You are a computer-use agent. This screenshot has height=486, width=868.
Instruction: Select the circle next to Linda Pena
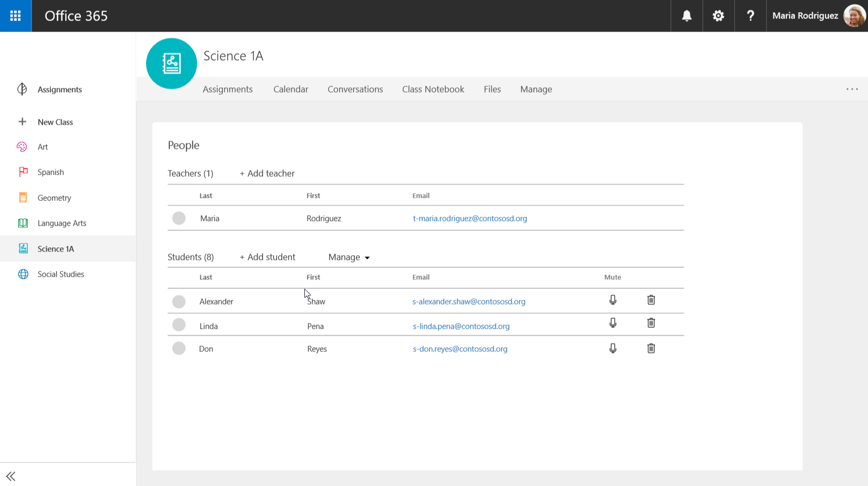[x=179, y=325]
